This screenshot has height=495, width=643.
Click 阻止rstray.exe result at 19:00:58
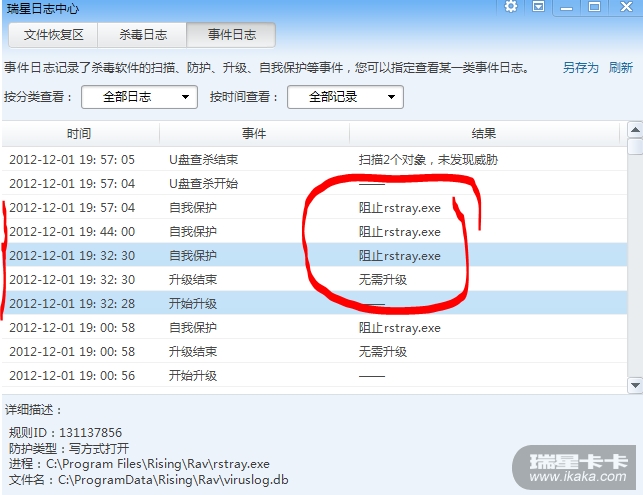[x=399, y=328]
